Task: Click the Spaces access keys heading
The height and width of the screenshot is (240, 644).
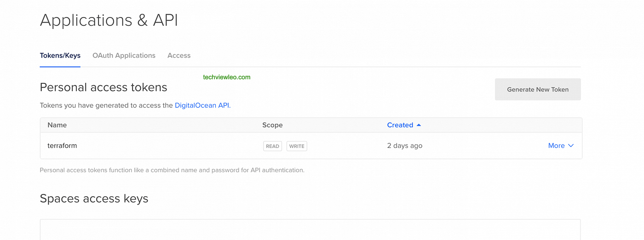Action: [94, 199]
